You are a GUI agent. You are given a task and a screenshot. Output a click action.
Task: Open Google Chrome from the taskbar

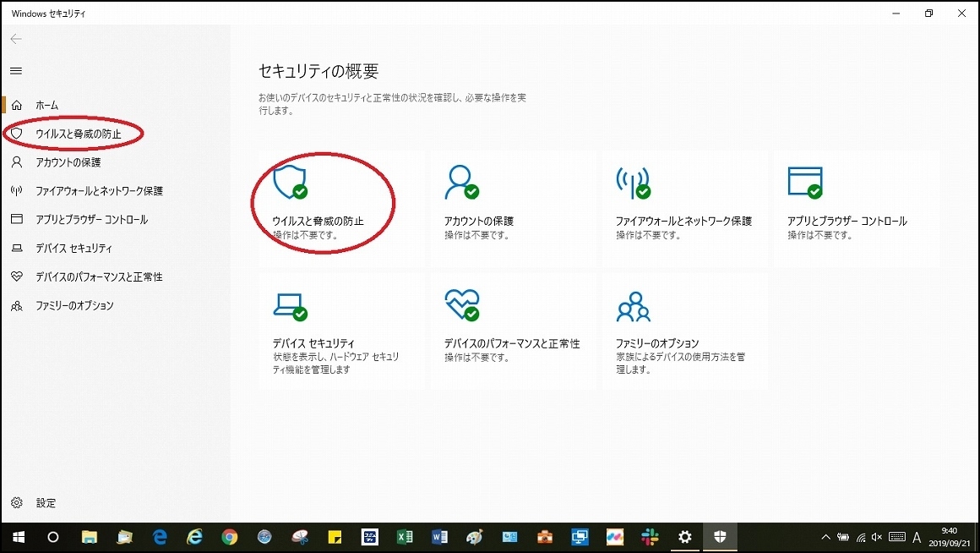click(x=230, y=538)
